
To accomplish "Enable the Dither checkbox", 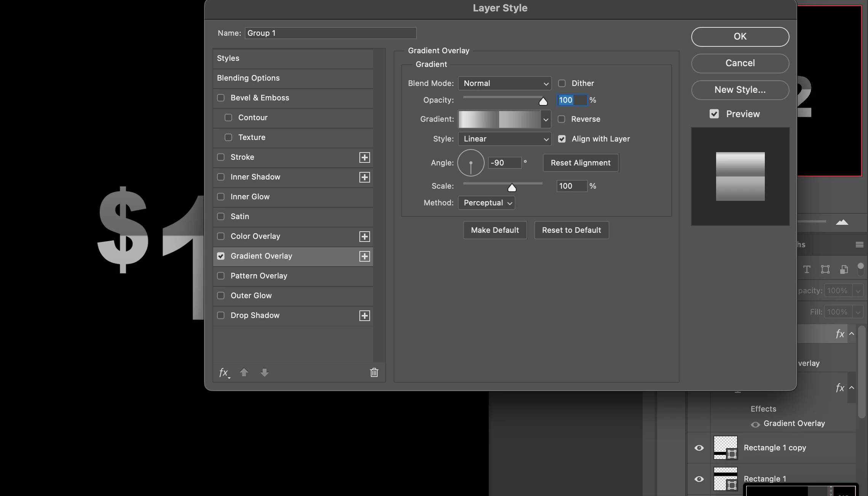I will (x=562, y=83).
